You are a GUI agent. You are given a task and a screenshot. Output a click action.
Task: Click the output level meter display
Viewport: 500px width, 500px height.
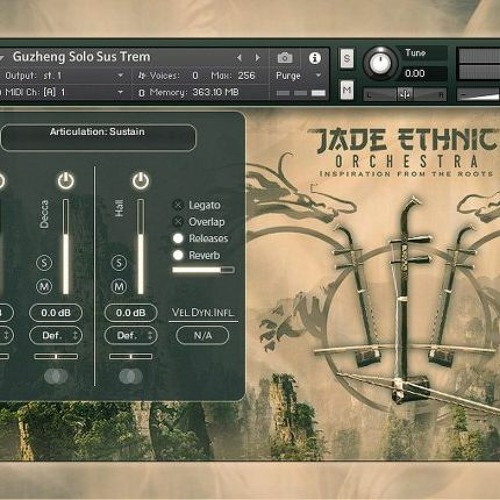tap(479, 63)
